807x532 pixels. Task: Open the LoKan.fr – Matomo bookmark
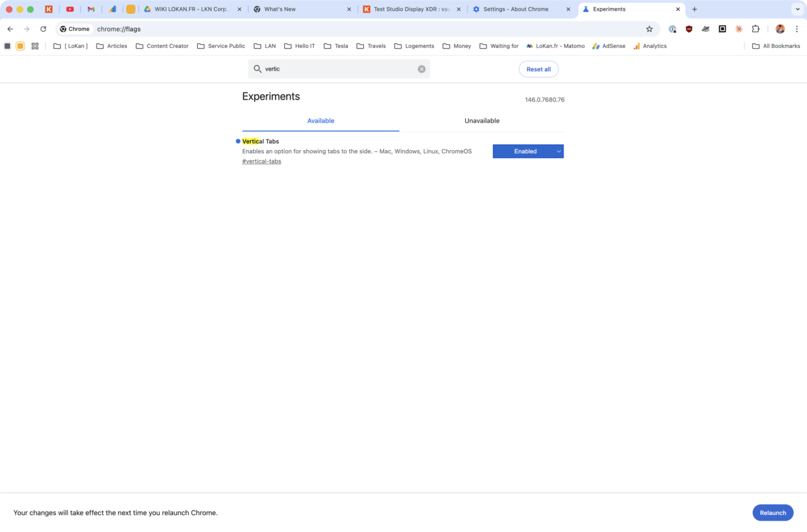tap(555, 45)
